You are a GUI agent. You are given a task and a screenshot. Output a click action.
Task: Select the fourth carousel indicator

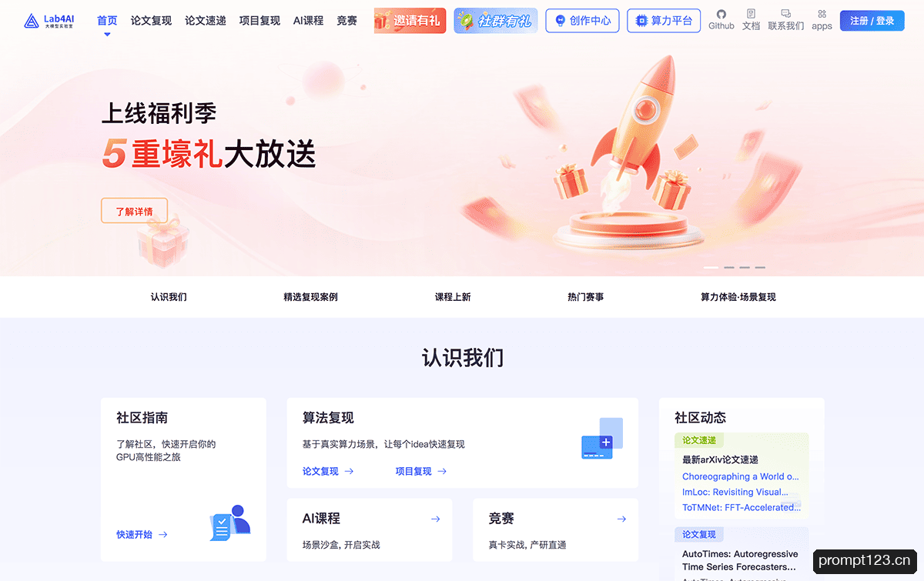pos(760,267)
